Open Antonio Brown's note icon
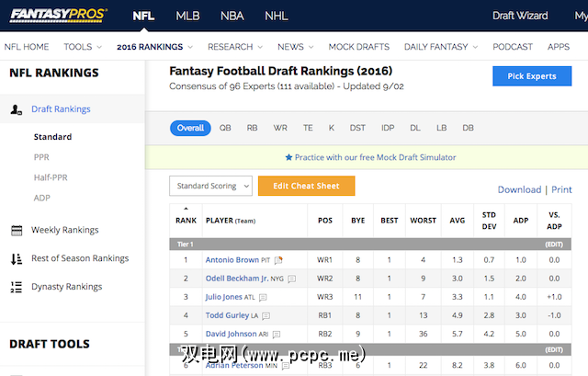Screen dimensions: 588x376 (278, 260)
